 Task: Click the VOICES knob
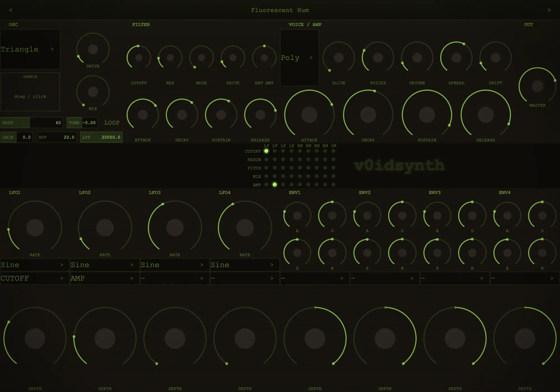[378, 58]
